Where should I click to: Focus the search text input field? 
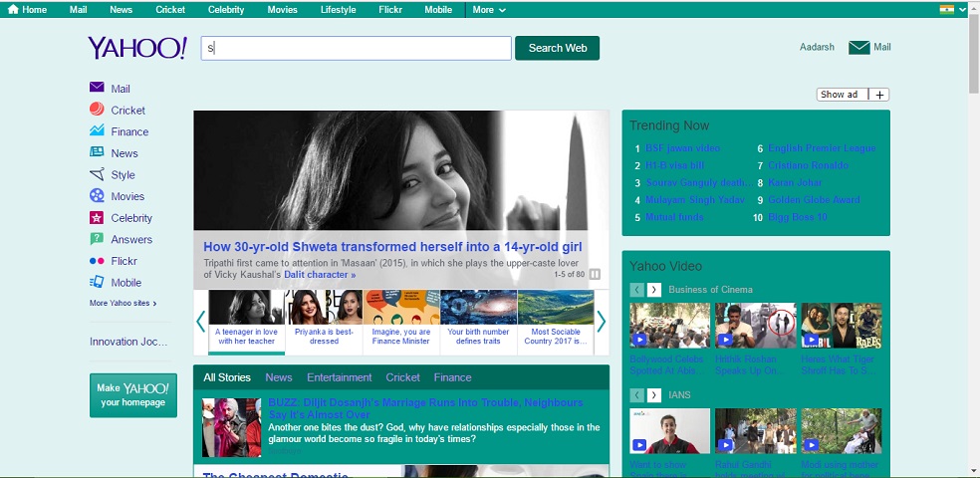pyautogui.click(x=357, y=48)
